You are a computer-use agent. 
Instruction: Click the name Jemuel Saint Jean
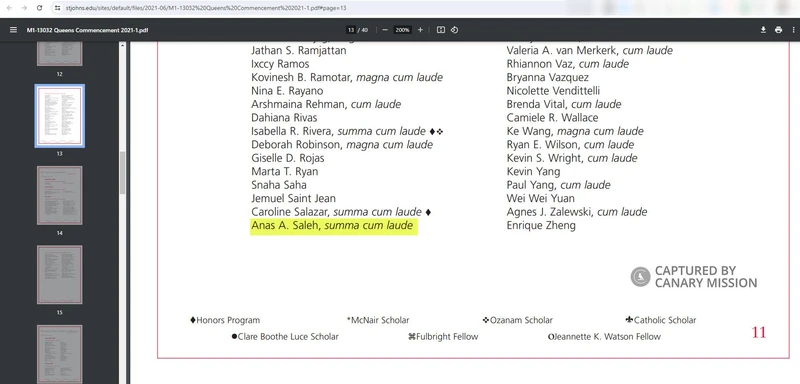(x=293, y=198)
